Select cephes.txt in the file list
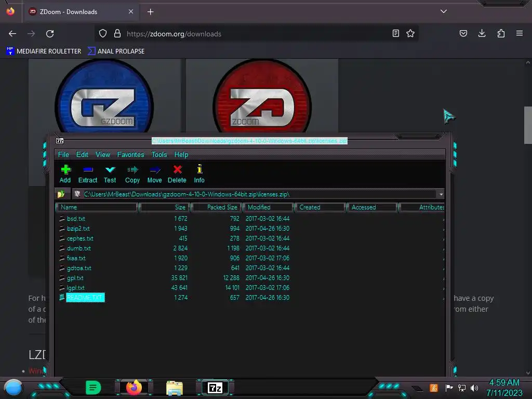 pos(80,238)
